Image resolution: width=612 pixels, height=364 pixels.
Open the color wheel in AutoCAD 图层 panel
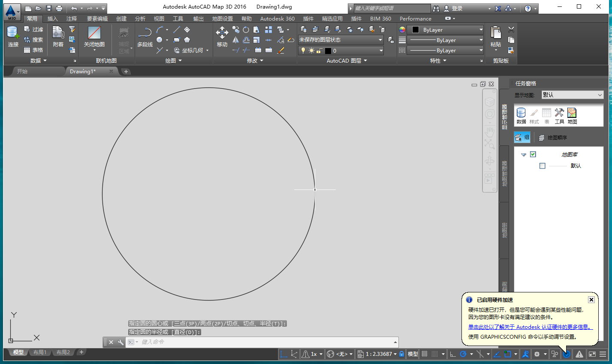(x=402, y=30)
